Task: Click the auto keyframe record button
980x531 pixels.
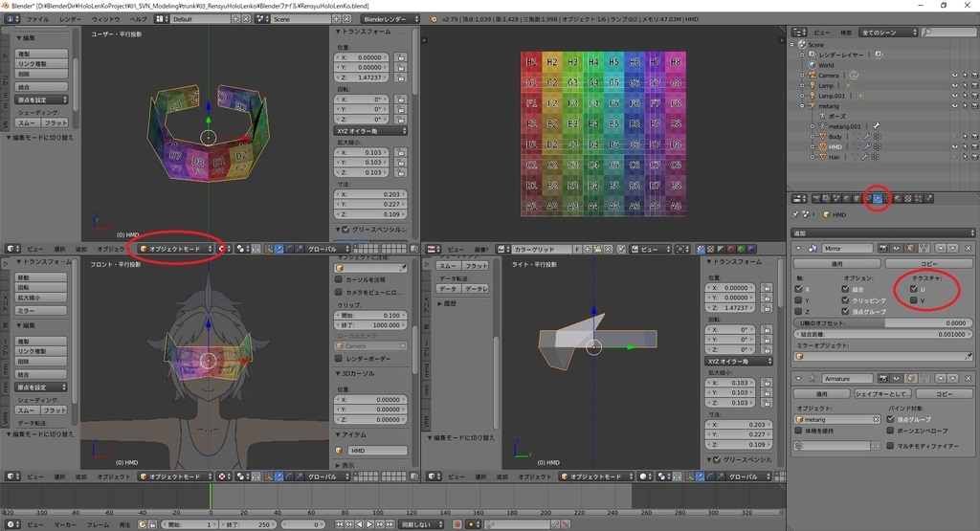Action: [x=457, y=524]
